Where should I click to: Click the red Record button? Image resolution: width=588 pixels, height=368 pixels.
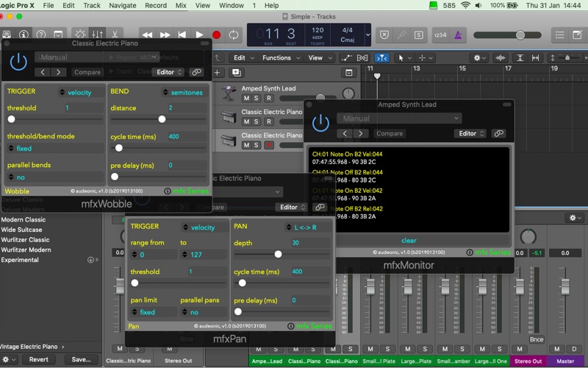click(x=216, y=35)
